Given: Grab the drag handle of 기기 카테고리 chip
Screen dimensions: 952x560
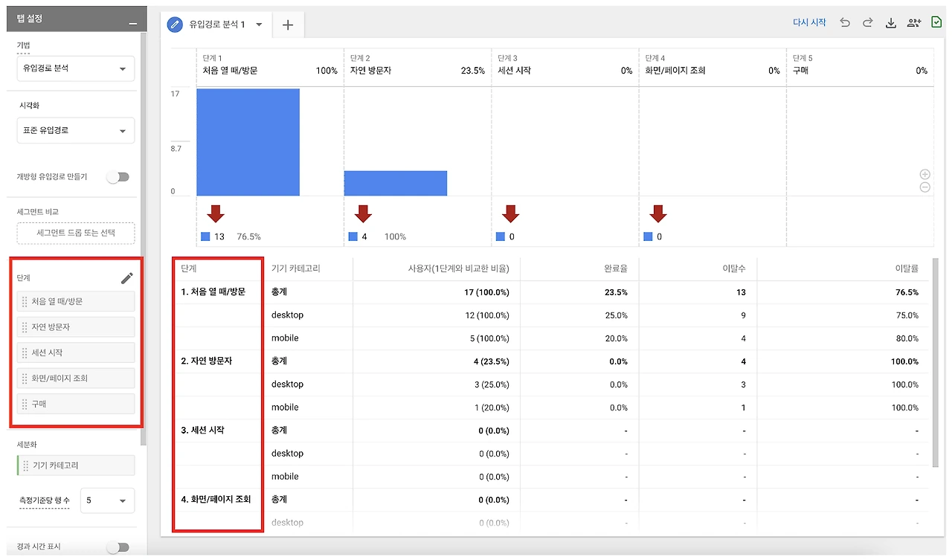Looking at the screenshot, I should tap(26, 466).
